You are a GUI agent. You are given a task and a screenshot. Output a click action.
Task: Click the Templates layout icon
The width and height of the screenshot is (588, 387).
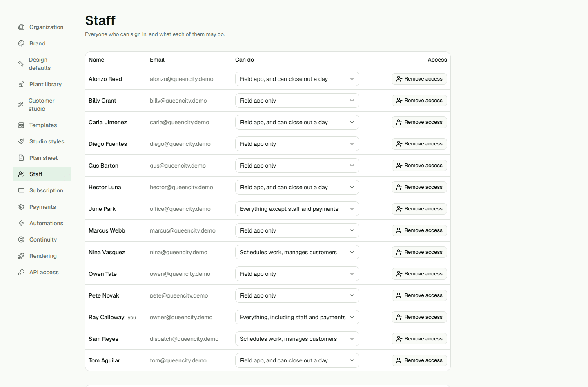tap(21, 125)
